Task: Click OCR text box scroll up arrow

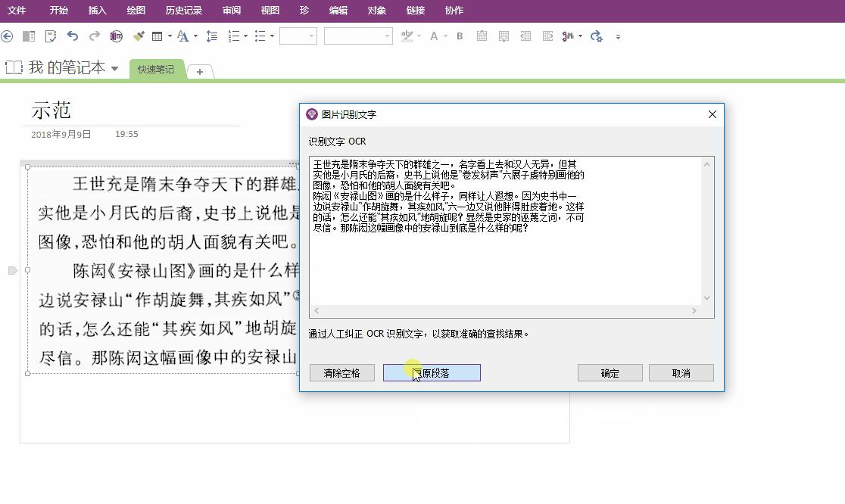Action: coord(707,164)
